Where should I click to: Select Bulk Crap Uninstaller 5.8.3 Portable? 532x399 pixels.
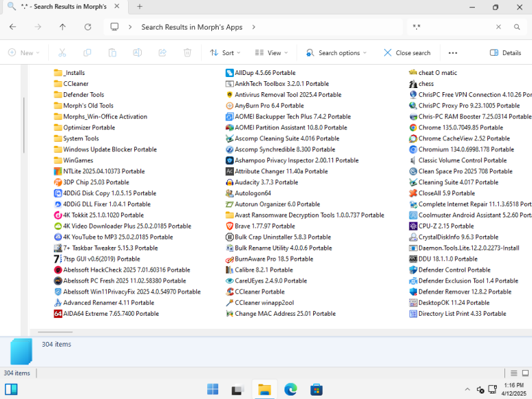278,237
